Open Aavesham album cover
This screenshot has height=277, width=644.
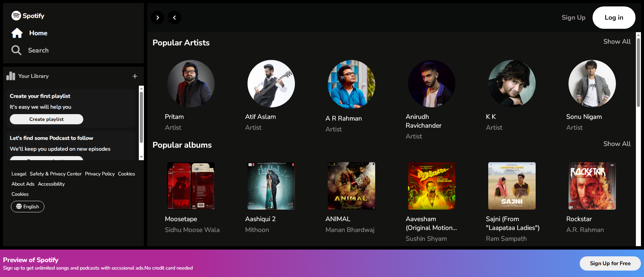click(x=432, y=186)
